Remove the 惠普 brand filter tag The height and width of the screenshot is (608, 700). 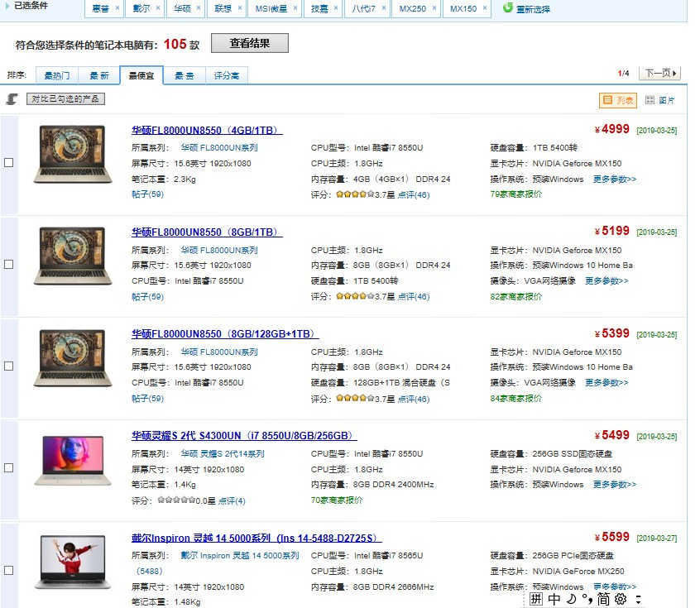117,8
